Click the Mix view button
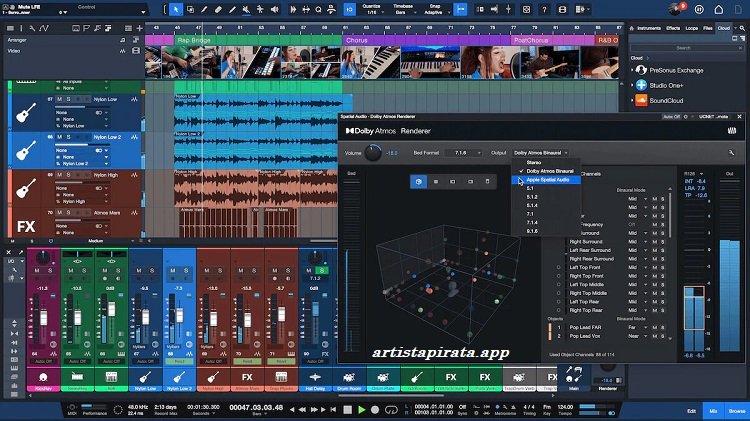 tap(713, 411)
